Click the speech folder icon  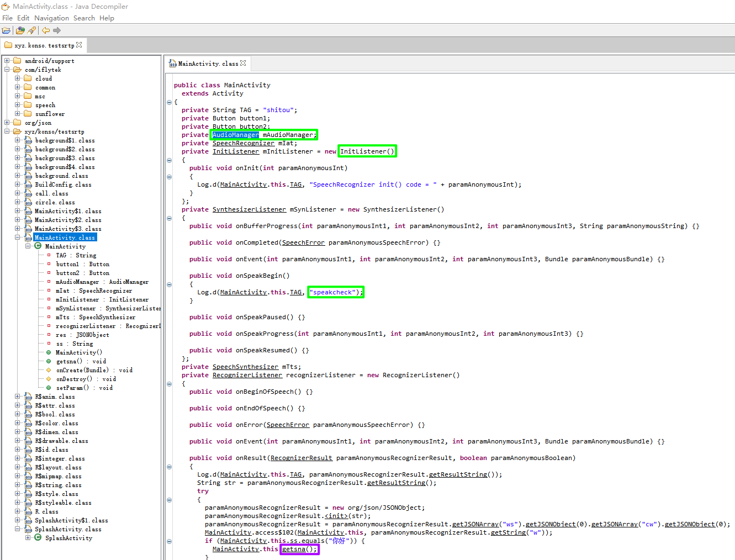click(28, 105)
